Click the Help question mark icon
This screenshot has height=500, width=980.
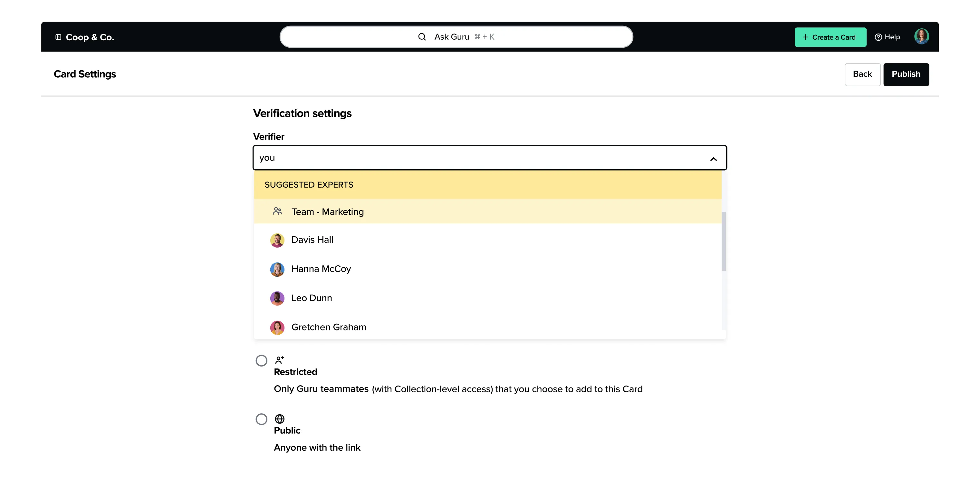(x=878, y=37)
